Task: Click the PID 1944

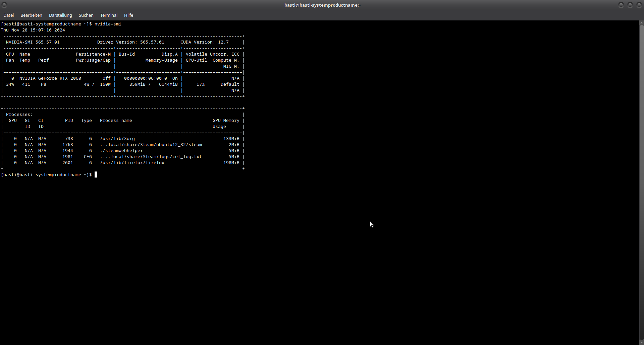Action: [x=68, y=151]
